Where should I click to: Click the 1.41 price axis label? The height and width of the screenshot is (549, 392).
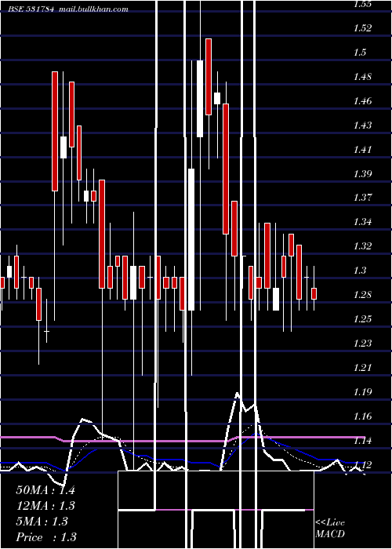[362, 150]
